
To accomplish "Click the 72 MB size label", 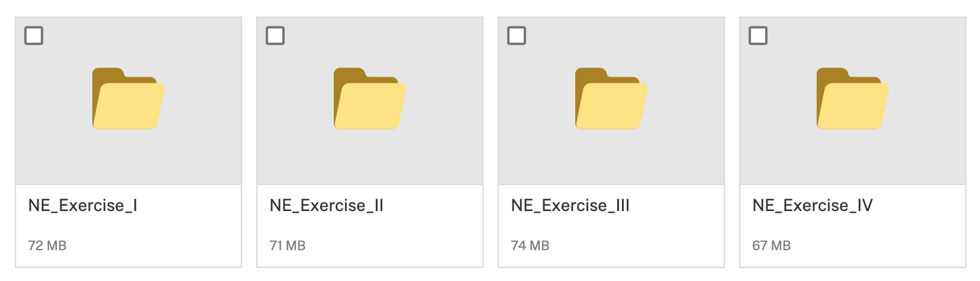I will 47,245.
